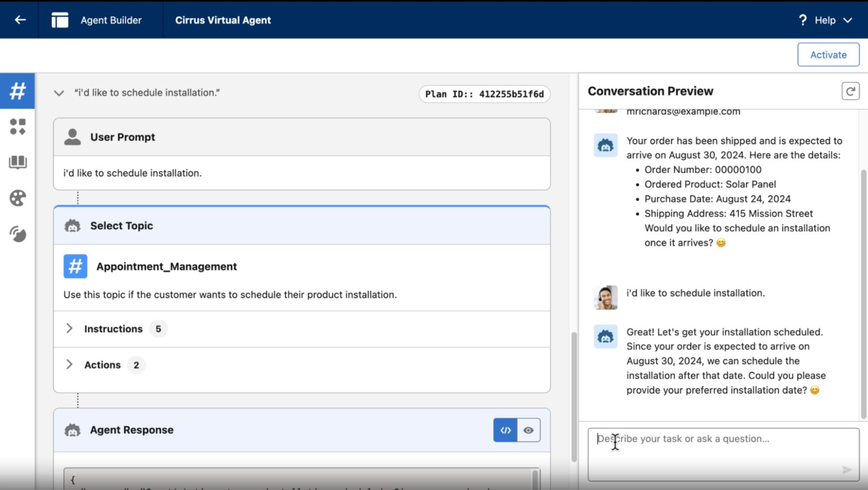Click the agent response code box scrollbar
Viewport: 868px width, 490px height.
click(535, 479)
